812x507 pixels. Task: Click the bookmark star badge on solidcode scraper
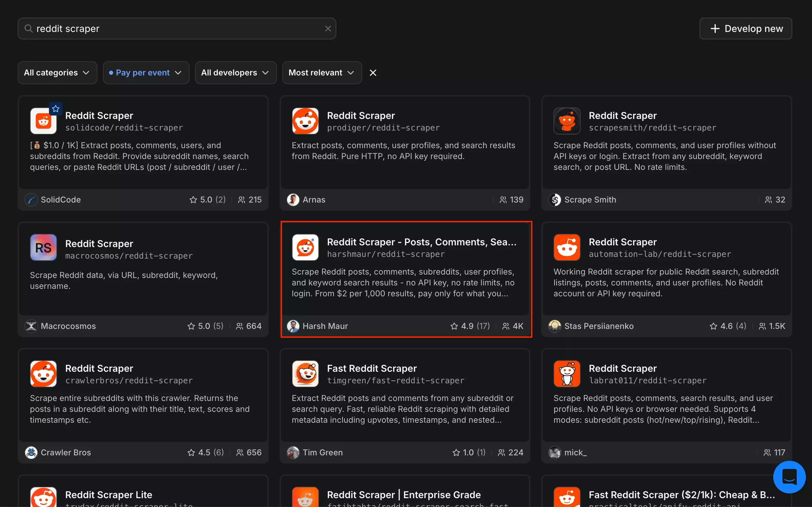click(56, 109)
